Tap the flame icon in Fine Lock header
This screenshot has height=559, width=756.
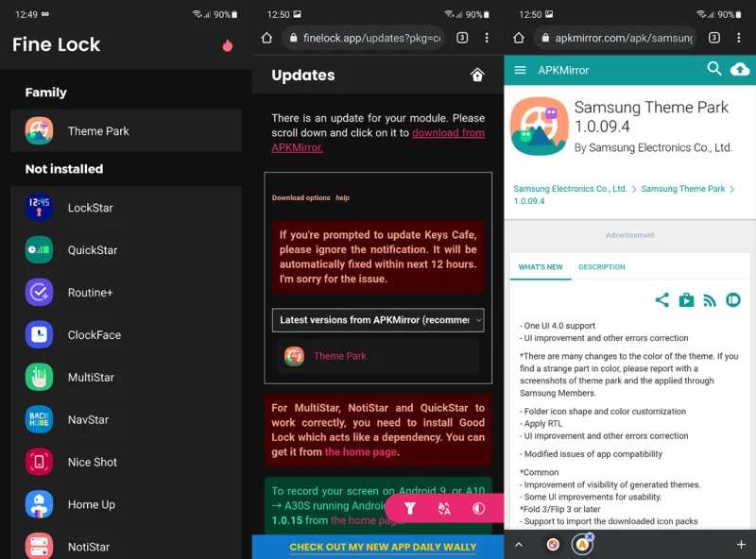[x=228, y=45]
